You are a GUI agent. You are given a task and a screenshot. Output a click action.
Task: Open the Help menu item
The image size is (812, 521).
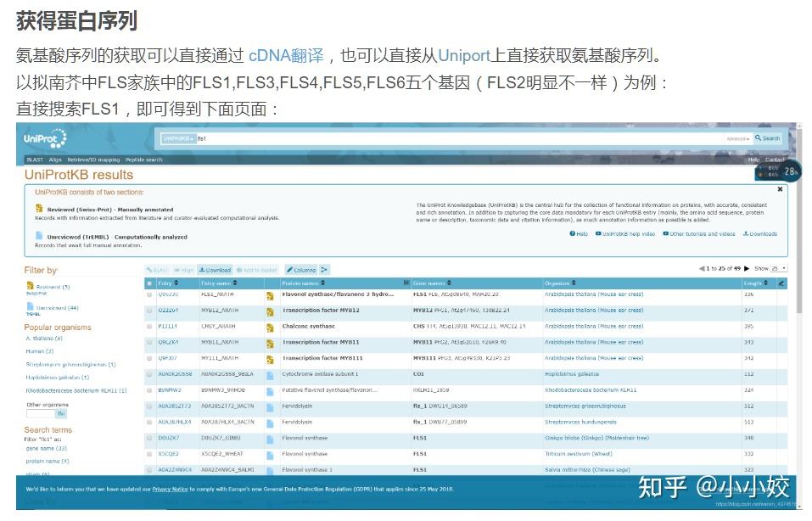753,160
